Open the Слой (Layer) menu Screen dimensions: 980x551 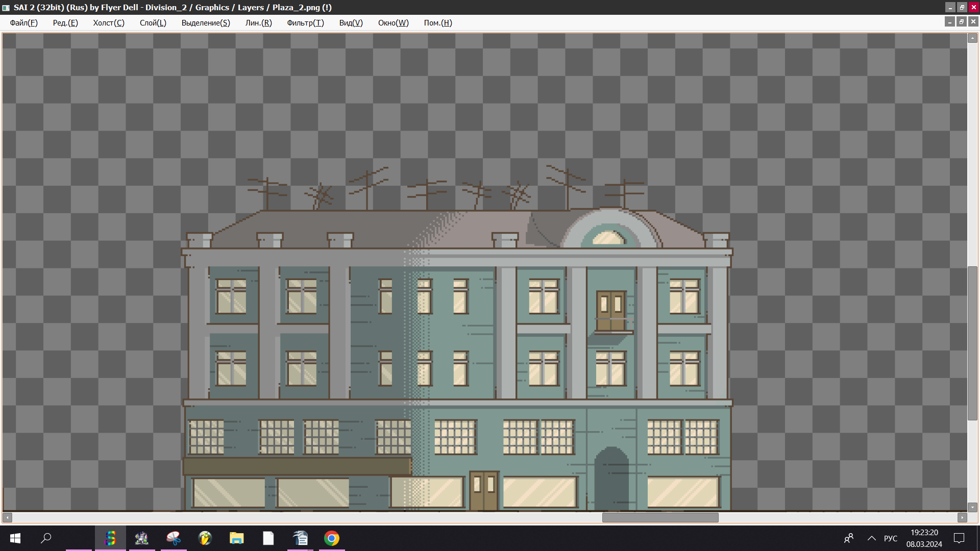[x=153, y=23]
